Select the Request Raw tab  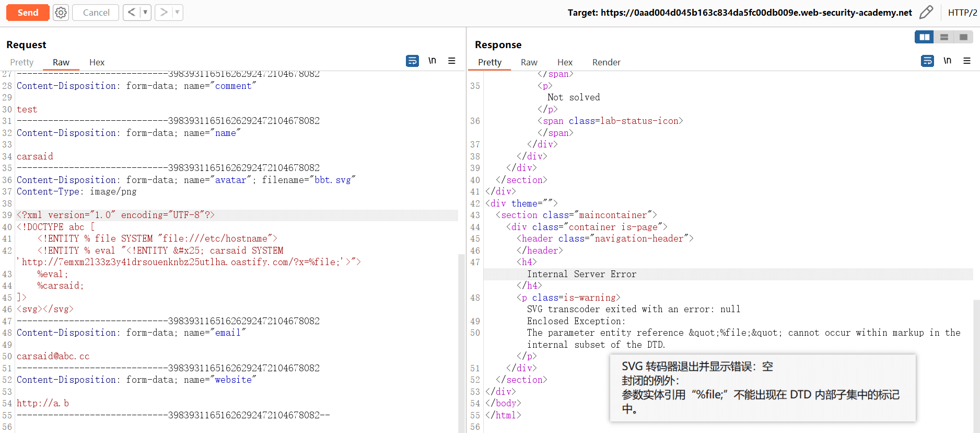click(x=61, y=62)
